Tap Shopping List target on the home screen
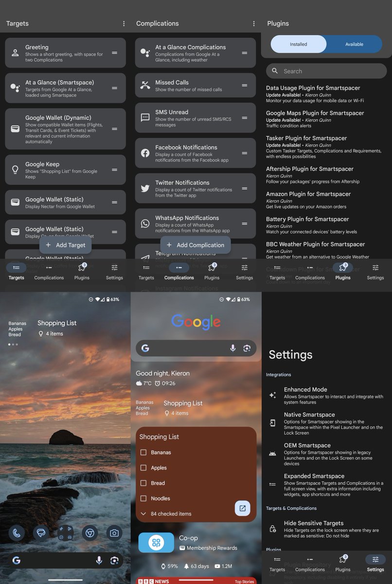The height and width of the screenshot is (584, 392). [x=57, y=328]
